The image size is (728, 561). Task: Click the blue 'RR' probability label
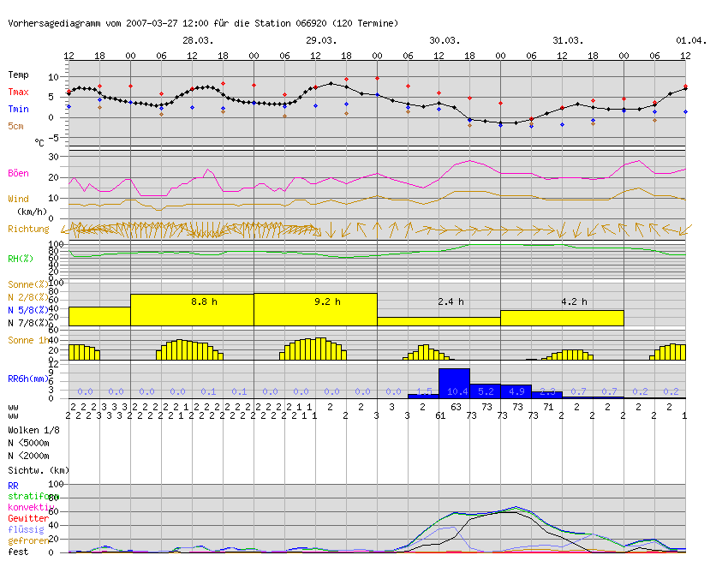[x=13, y=486]
